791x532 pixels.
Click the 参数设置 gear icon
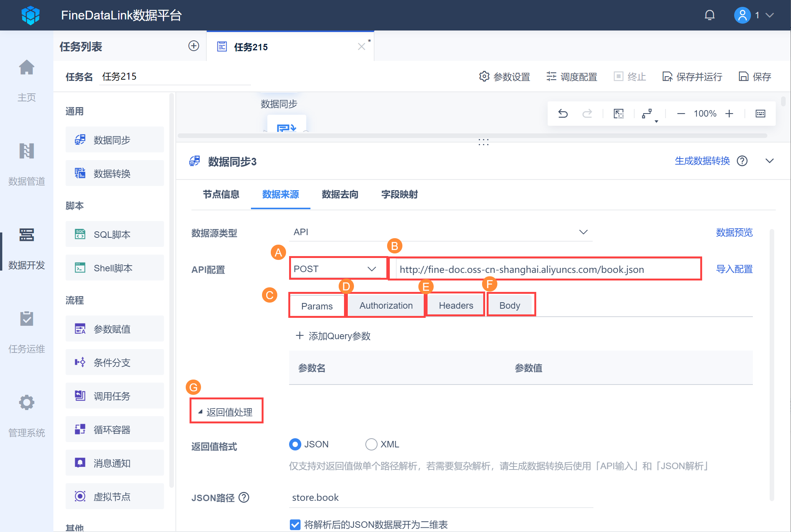point(484,77)
